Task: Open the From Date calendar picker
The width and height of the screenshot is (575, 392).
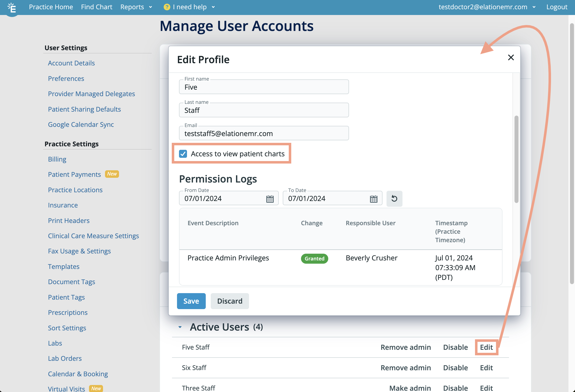Action: pos(269,198)
